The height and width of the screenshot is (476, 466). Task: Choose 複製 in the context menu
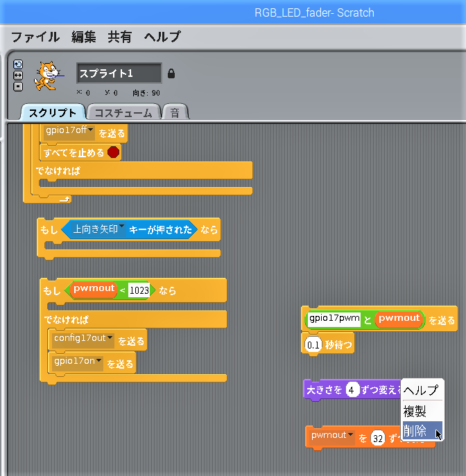415,411
